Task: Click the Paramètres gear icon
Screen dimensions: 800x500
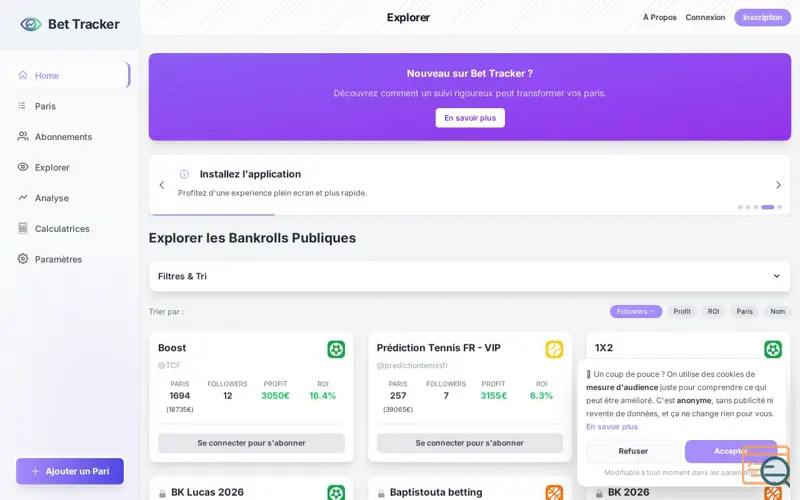Action: pos(23,259)
